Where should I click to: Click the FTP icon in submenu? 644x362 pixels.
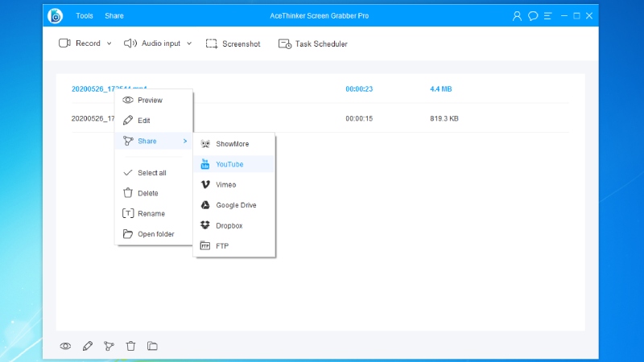point(205,246)
